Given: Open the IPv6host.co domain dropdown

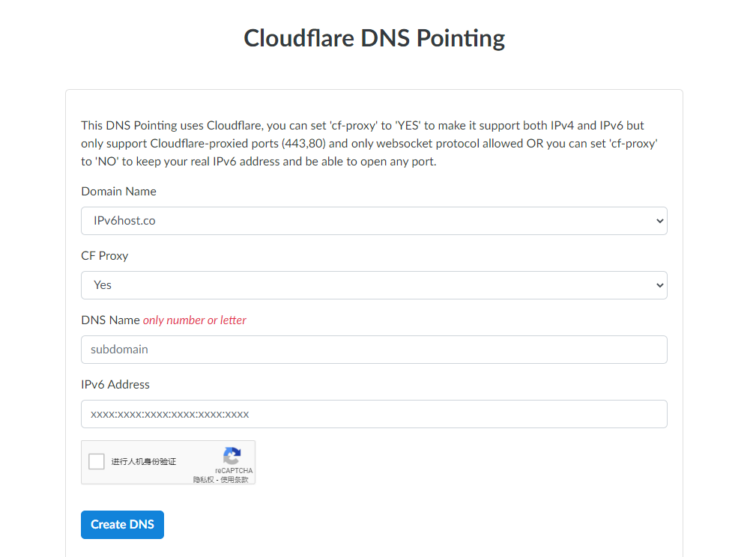Looking at the screenshot, I should (x=373, y=221).
